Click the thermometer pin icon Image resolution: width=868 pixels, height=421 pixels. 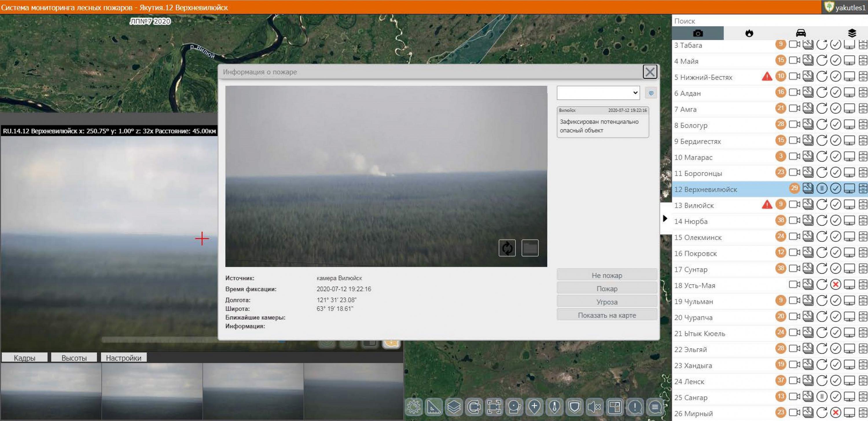[554, 407]
